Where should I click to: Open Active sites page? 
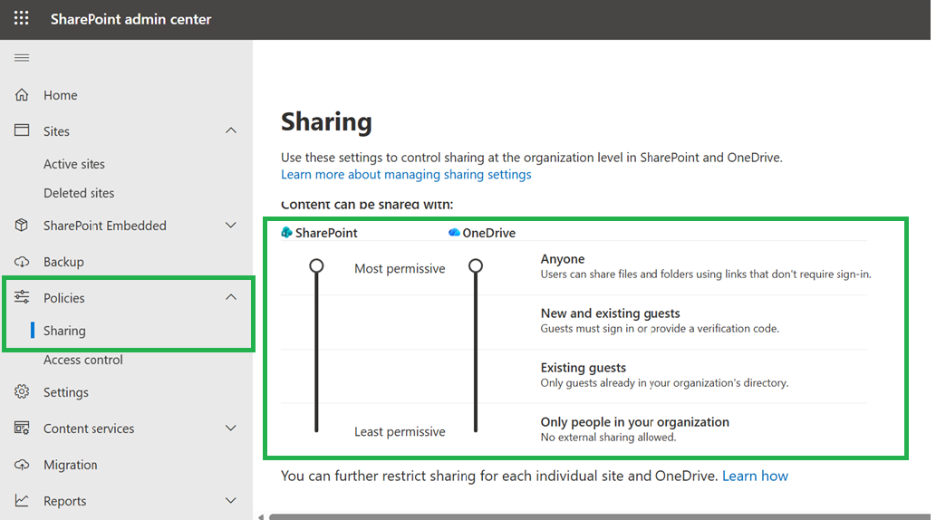74,164
